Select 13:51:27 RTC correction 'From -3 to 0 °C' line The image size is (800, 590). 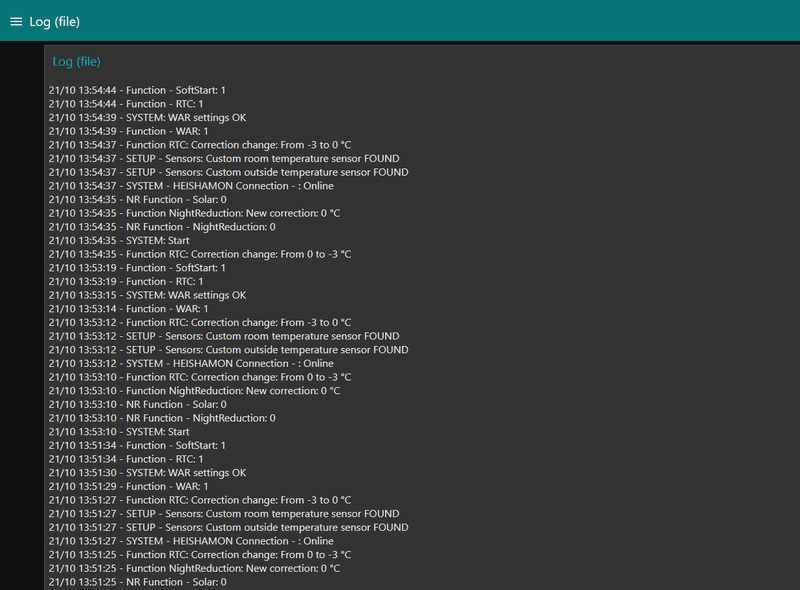point(200,500)
